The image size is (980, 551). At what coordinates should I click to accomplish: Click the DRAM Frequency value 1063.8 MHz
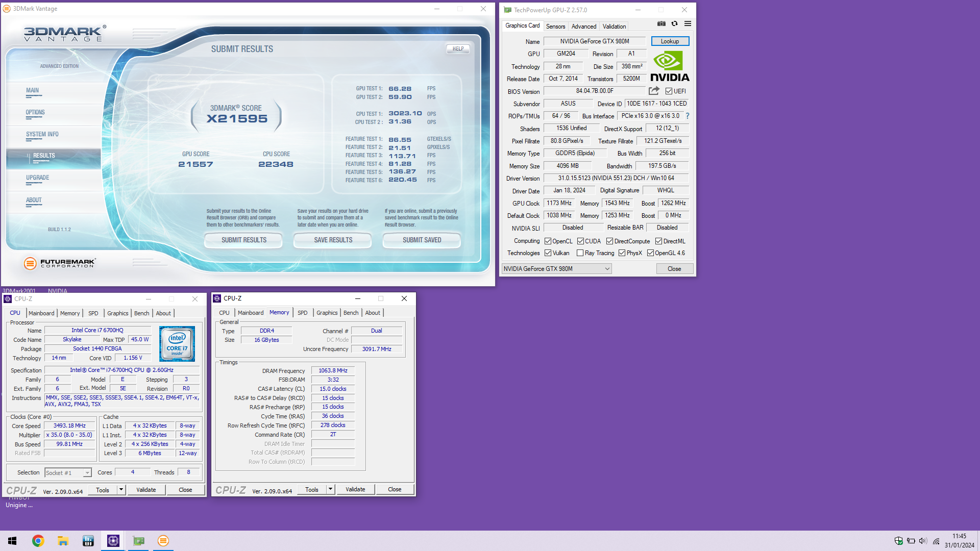click(x=333, y=371)
